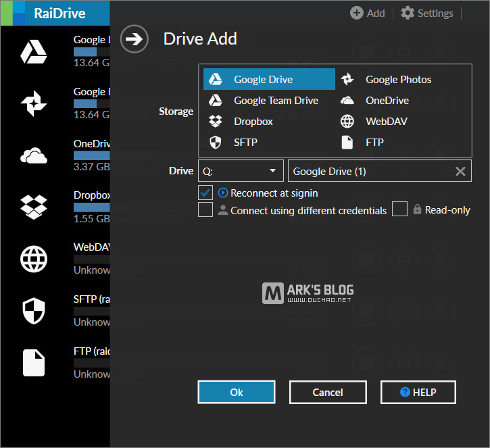
Task: Click the Google Team Drive triangle icon
Action: coord(216,100)
